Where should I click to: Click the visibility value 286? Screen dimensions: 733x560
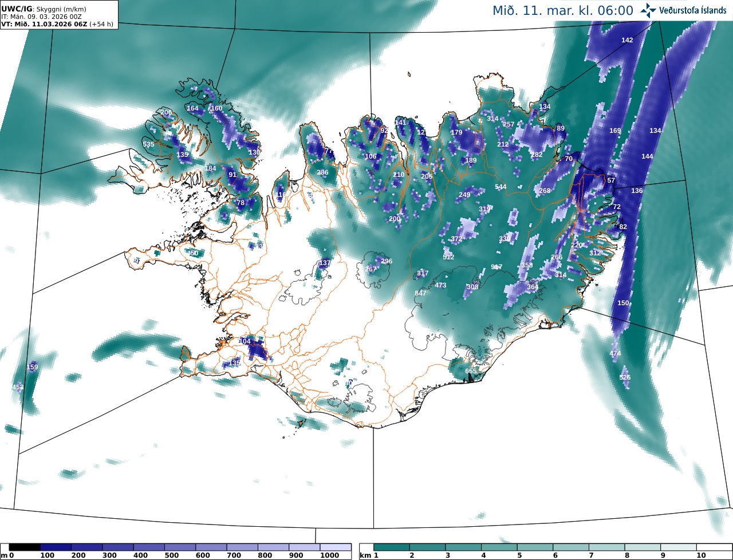pyautogui.click(x=322, y=172)
